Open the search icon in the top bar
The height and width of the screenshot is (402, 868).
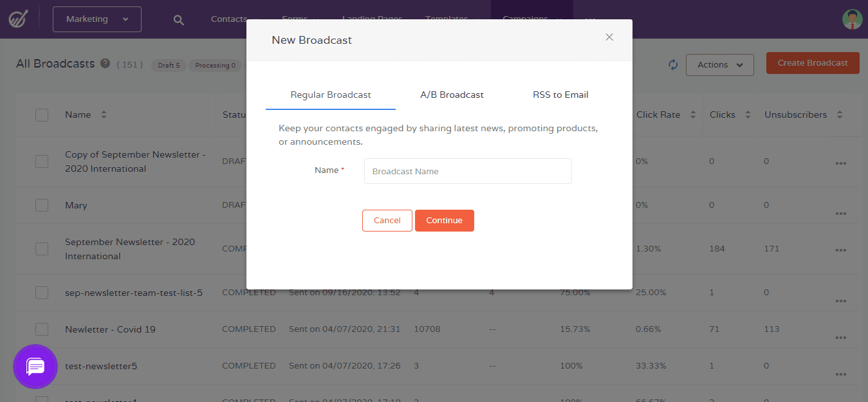click(x=178, y=19)
